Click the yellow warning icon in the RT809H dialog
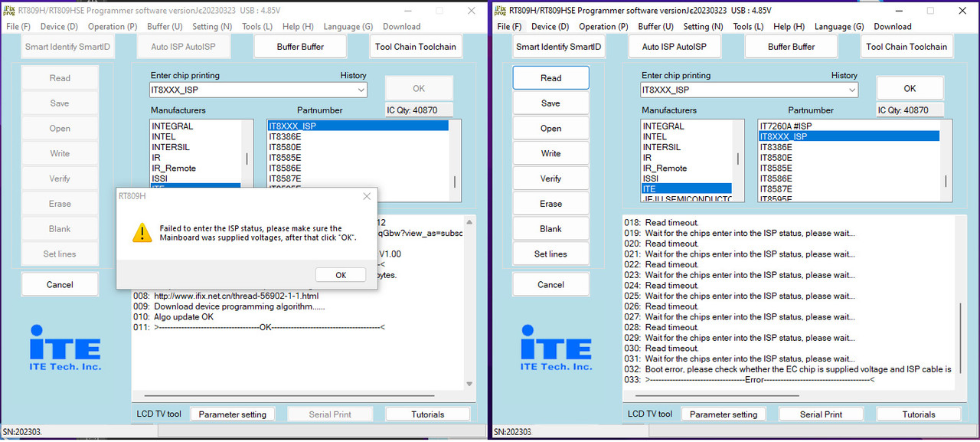Viewport: 980px width, 442px height. [142, 232]
